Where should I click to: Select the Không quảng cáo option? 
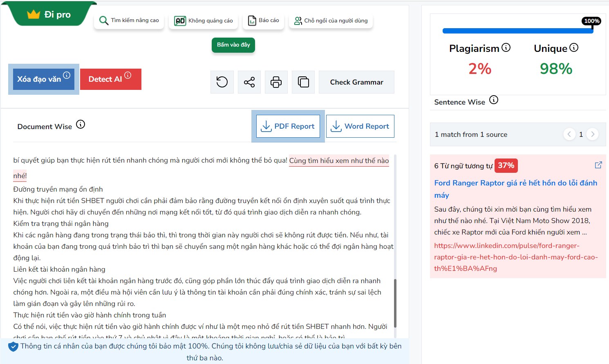tap(204, 20)
